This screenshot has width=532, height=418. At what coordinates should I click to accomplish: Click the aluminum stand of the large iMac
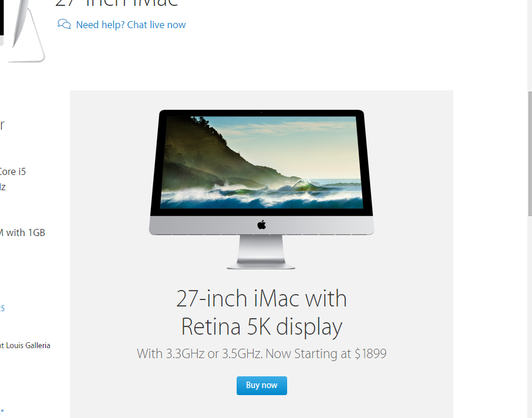[x=261, y=252]
